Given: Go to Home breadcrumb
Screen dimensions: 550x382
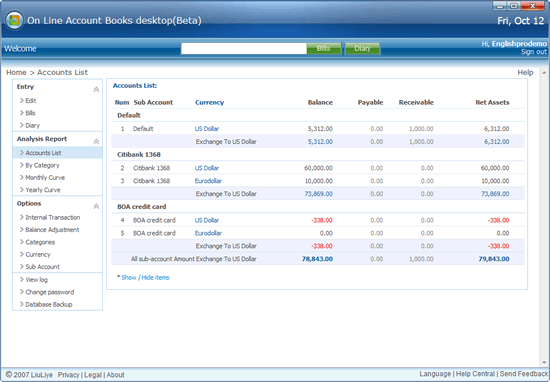Looking at the screenshot, I should [16, 72].
